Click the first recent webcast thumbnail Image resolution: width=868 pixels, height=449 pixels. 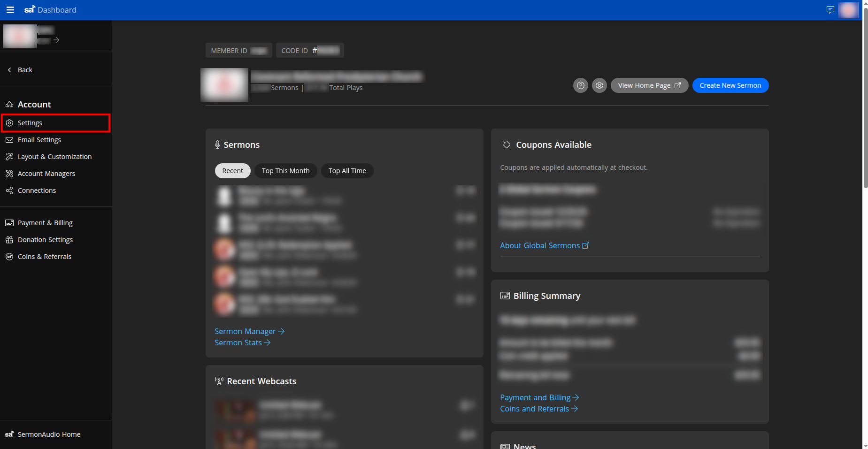[x=235, y=410]
